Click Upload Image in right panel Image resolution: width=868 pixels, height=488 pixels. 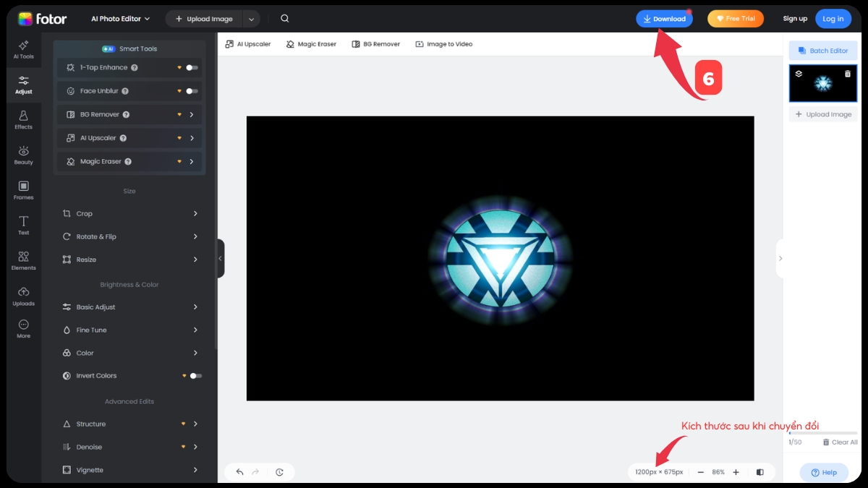tap(823, 114)
